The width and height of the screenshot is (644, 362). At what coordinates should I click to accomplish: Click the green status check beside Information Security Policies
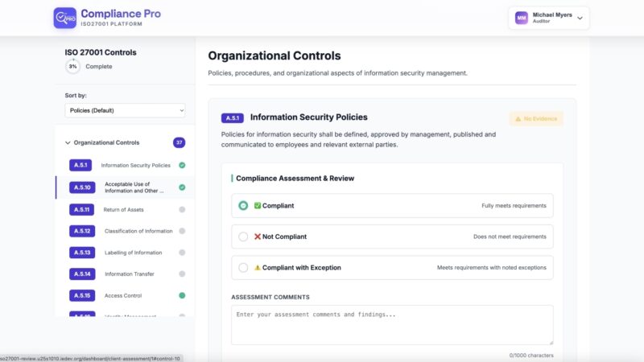(x=182, y=166)
